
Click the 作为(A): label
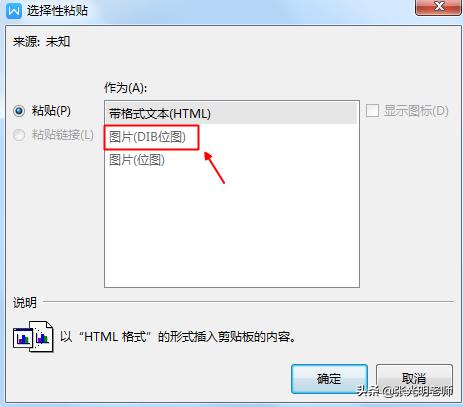point(125,88)
